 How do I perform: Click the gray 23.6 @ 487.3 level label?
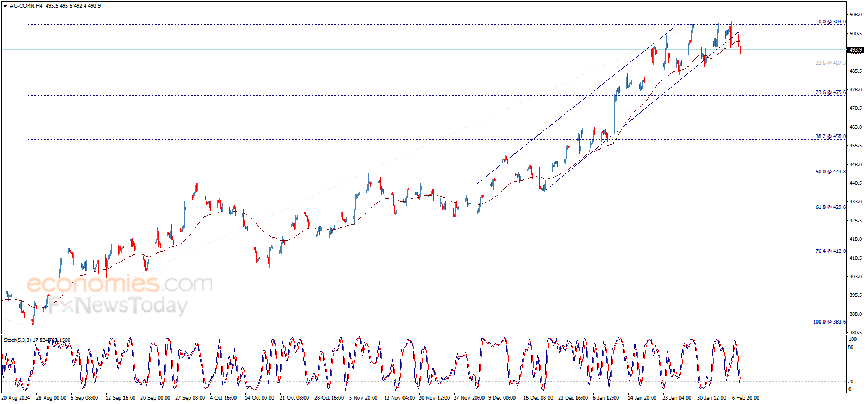[830, 63]
